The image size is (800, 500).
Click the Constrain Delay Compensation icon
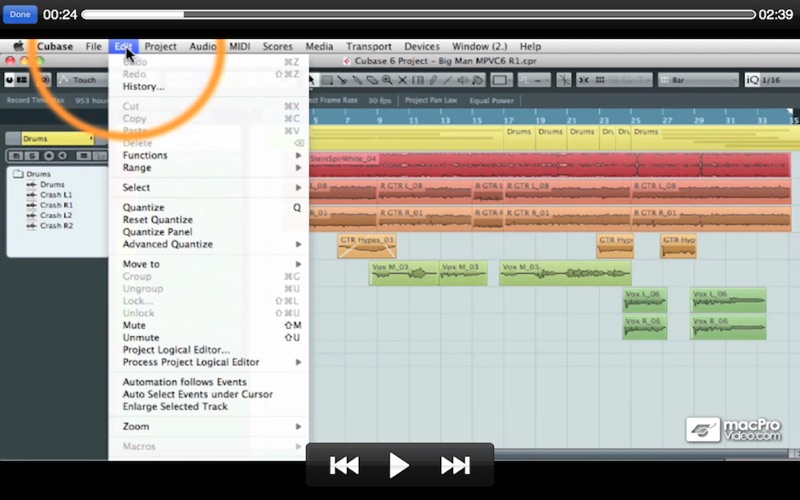click(x=9, y=80)
